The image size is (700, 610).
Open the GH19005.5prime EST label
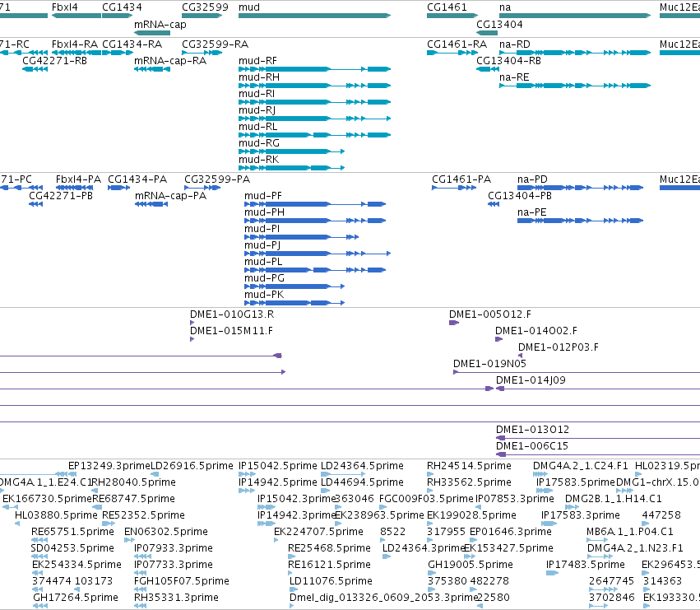click(x=471, y=565)
